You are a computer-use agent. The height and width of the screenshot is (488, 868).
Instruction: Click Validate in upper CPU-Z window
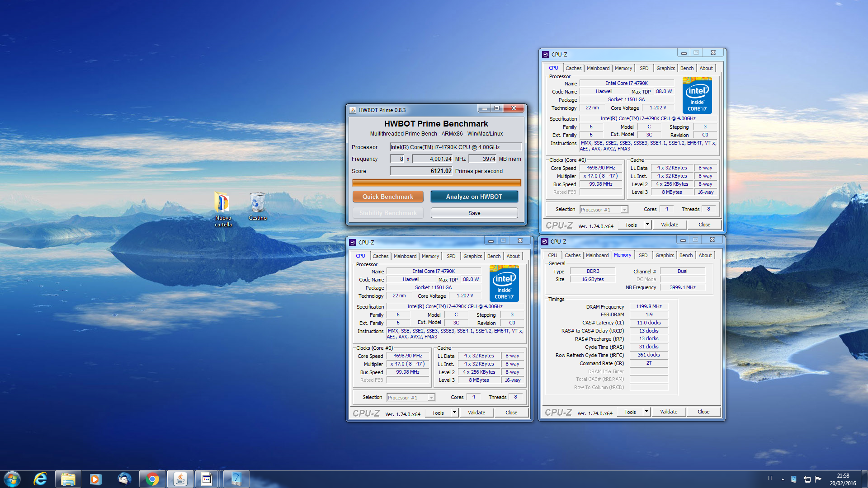[x=670, y=225]
